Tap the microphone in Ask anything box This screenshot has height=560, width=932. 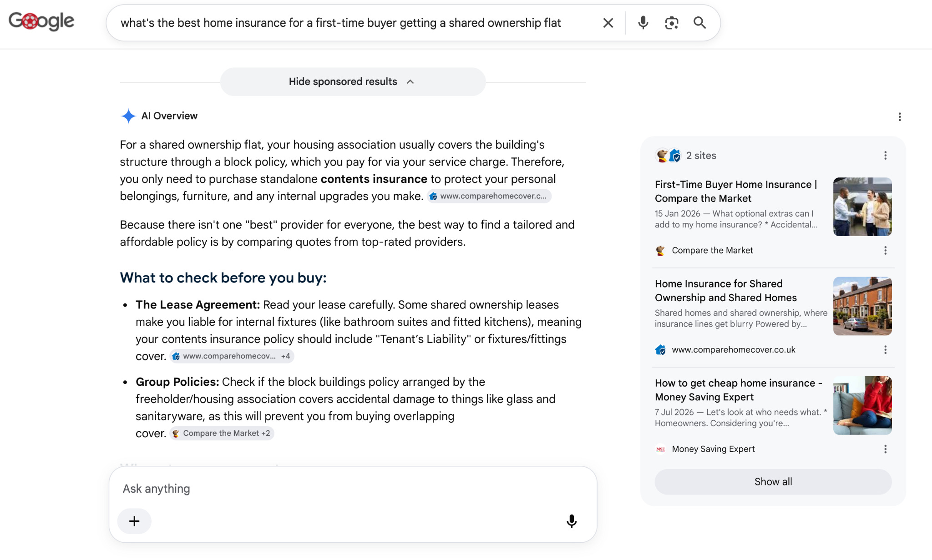click(x=572, y=521)
